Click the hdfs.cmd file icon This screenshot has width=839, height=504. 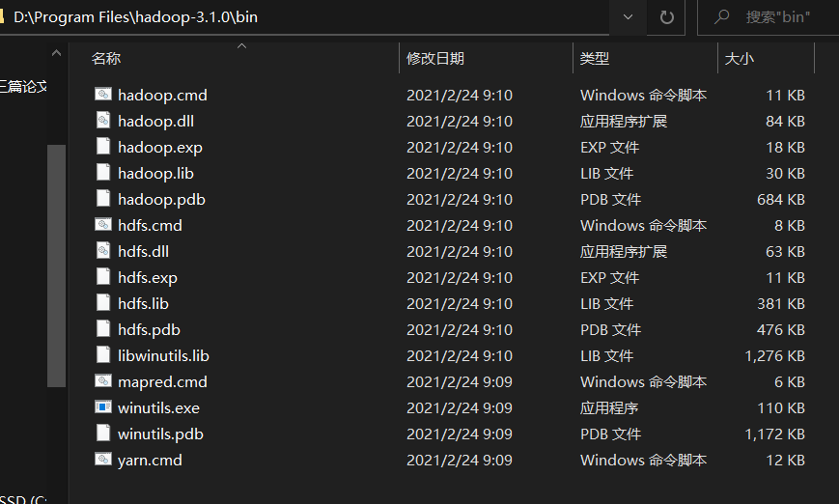coord(103,224)
